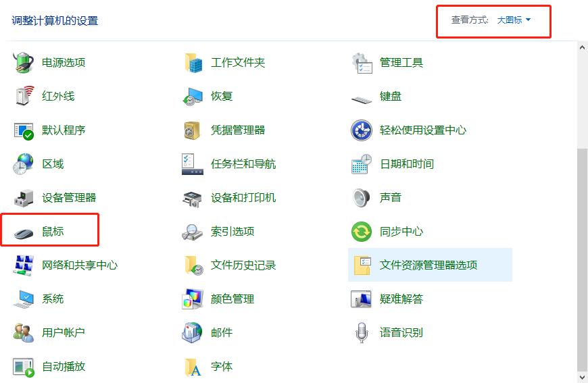This screenshot has height=383, width=588.
Task: Open the 轻松使用设置中心 ease of access icon
Action: 362,130
